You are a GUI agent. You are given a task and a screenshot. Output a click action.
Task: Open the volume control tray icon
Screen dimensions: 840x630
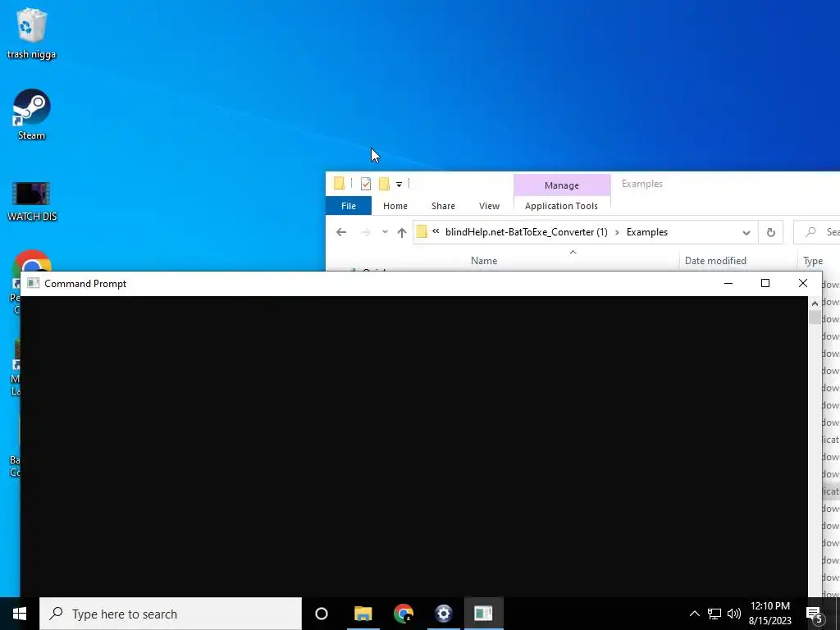point(734,614)
